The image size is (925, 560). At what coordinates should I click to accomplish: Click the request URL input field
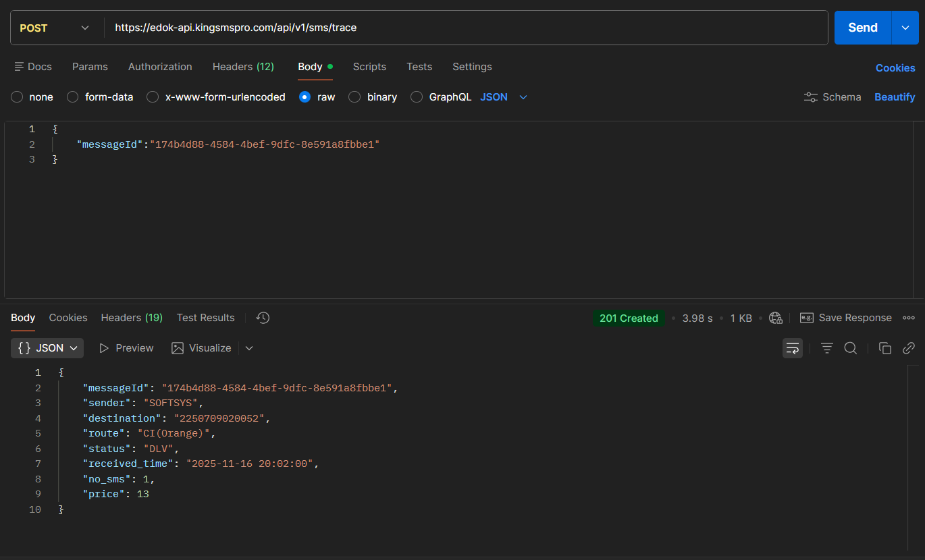coord(466,28)
